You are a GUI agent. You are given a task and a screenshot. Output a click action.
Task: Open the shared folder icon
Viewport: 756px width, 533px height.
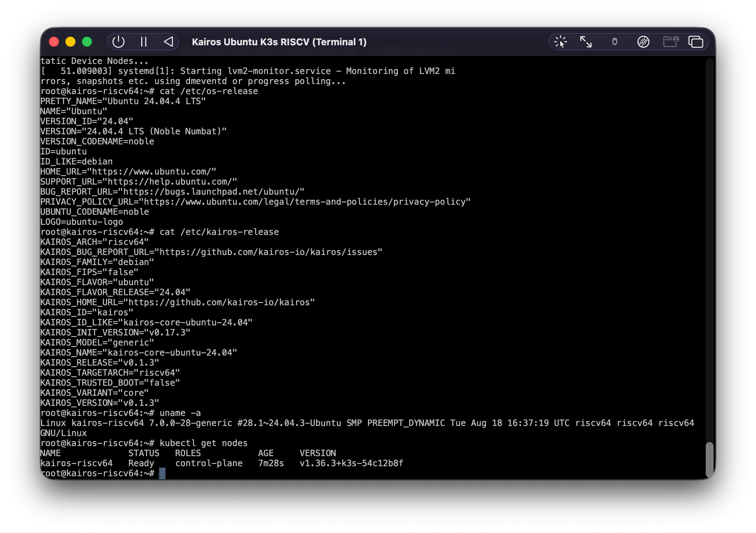670,42
